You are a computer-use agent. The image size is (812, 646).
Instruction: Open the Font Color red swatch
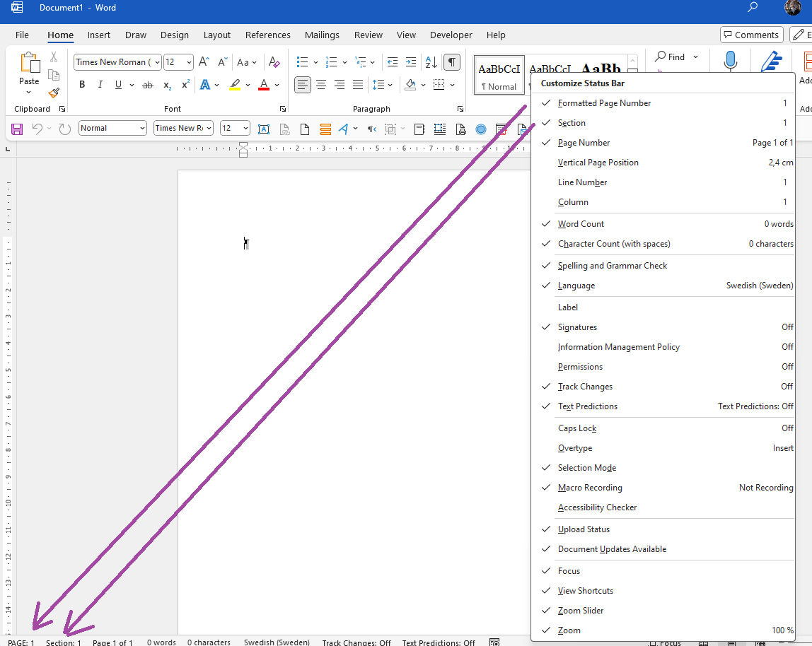[x=263, y=85]
